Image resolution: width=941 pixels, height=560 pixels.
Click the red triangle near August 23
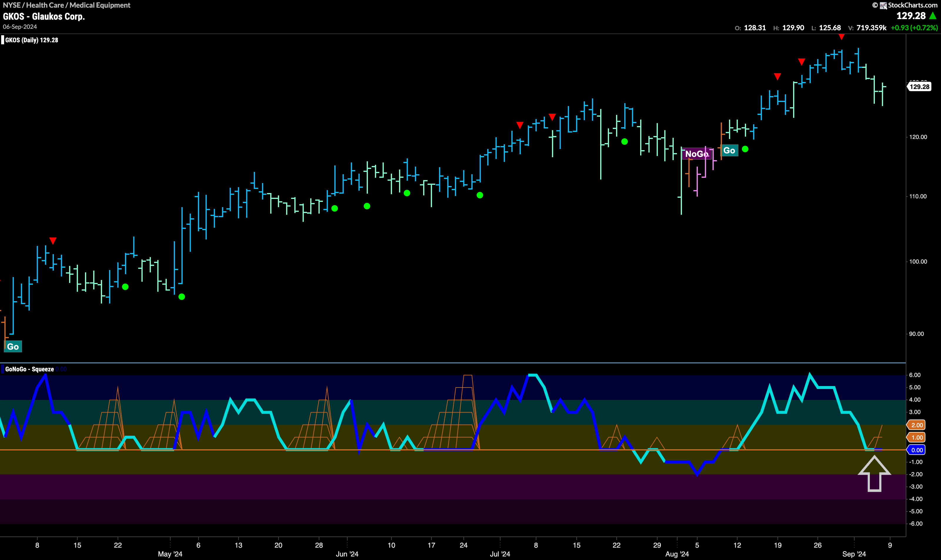pos(802,62)
